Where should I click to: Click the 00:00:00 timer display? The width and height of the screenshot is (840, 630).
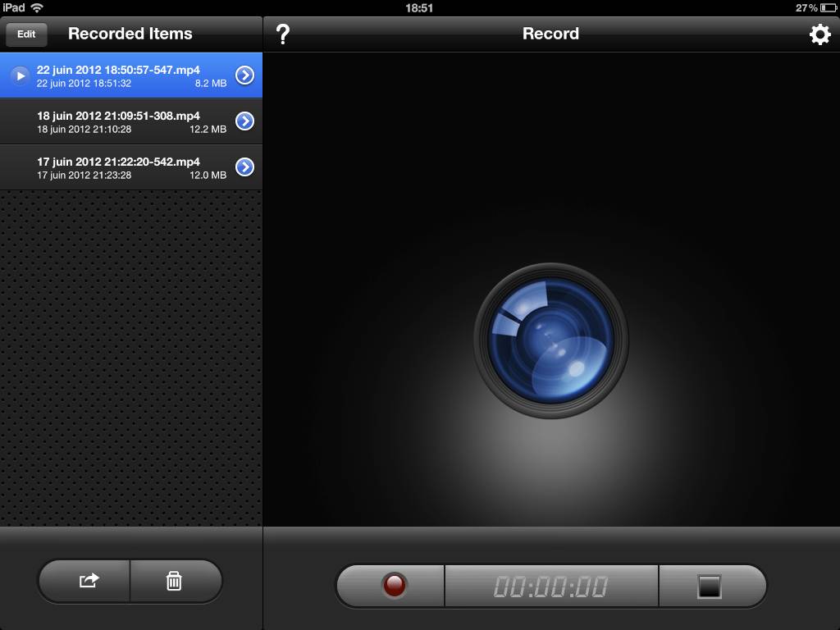pos(550,587)
